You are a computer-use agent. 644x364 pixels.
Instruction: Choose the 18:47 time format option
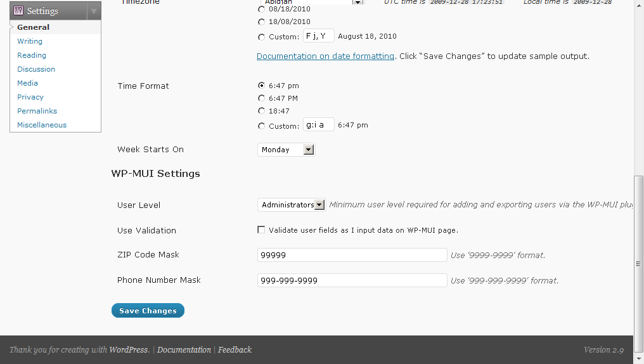click(261, 111)
